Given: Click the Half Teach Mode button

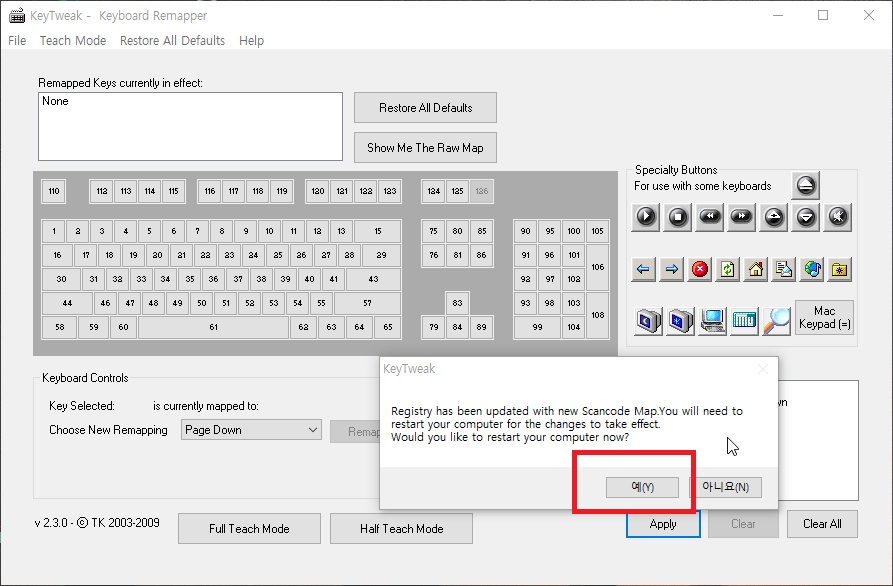Looking at the screenshot, I should click(402, 528).
